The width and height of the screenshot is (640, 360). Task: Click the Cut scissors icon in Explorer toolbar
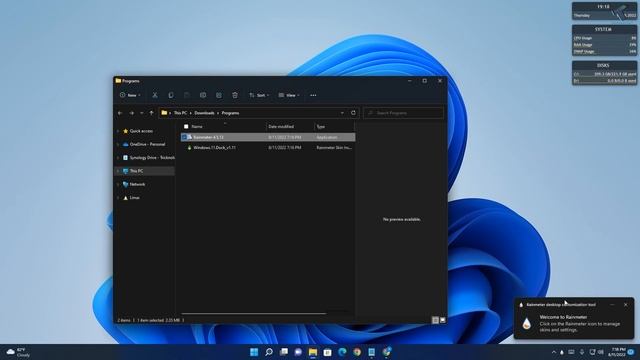coord(155,95)
